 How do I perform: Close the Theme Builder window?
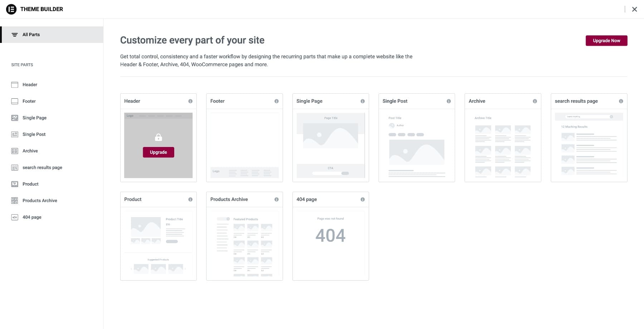(x=635, y=9)
